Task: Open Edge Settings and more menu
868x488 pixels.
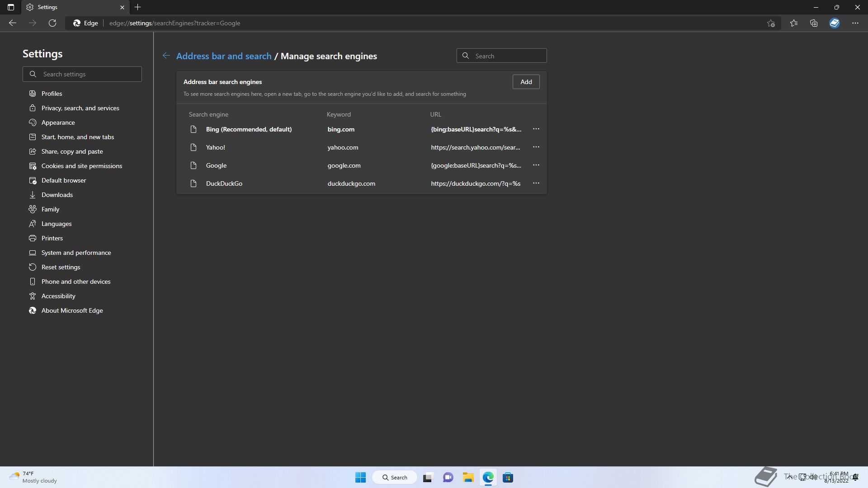Action: [x=855, y=23]
